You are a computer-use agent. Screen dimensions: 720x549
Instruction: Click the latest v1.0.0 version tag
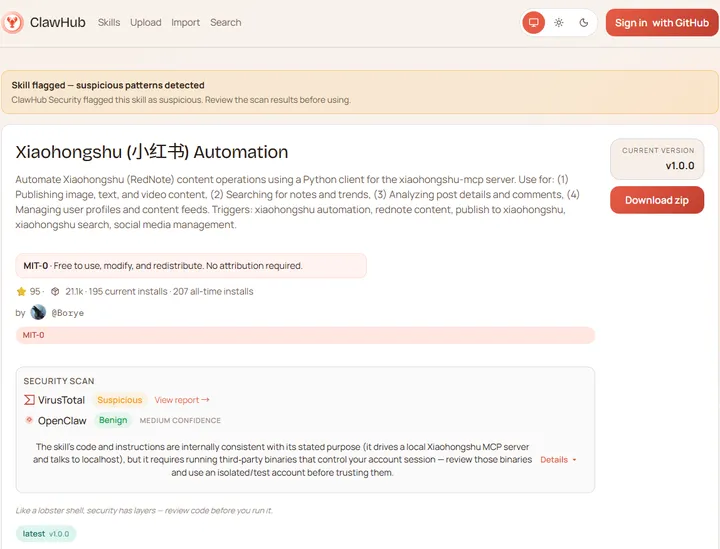pyautogui.click(x=46, y=534)
